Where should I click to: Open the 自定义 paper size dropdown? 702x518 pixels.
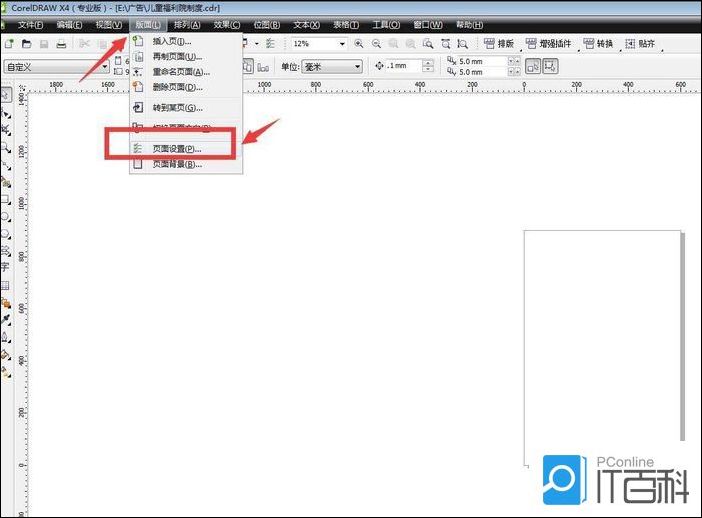[x=105, y=67]
